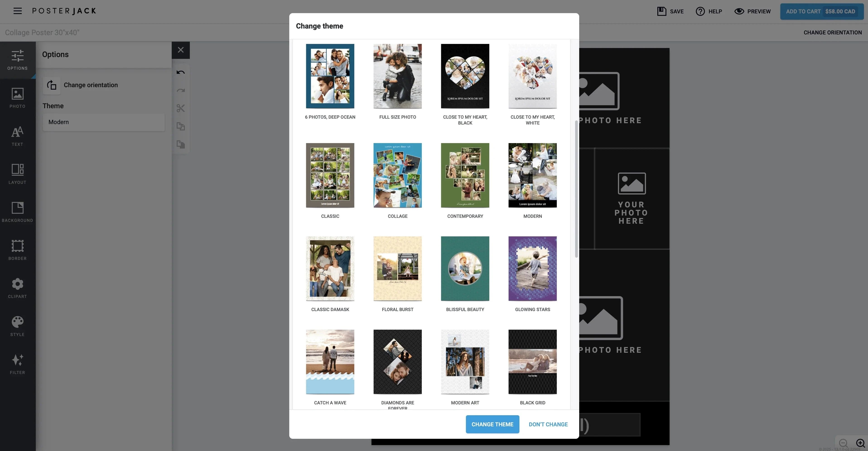Open the hamburger menu

click(x=17, y=11)
